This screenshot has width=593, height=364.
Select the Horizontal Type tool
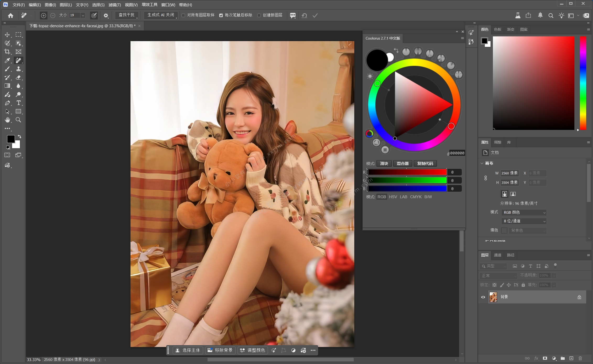(x=18, y=103)
